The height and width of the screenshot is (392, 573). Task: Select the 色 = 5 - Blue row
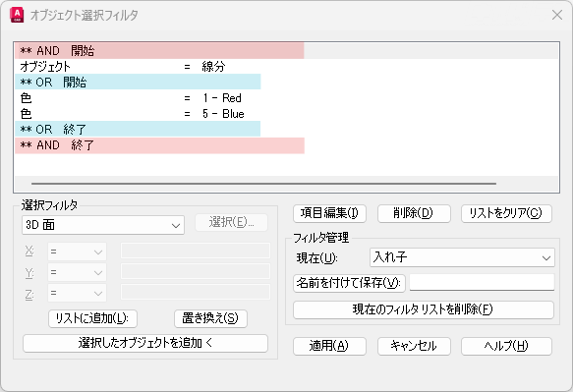(287, 113)
